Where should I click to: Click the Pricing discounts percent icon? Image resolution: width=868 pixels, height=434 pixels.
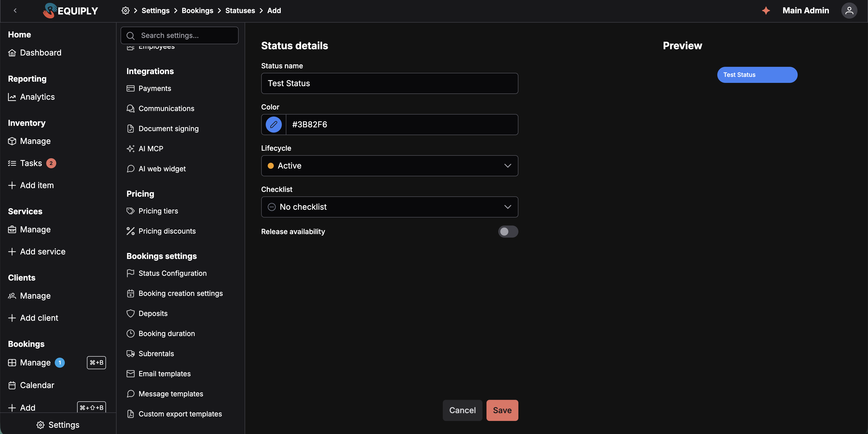[x=130, y=231]
